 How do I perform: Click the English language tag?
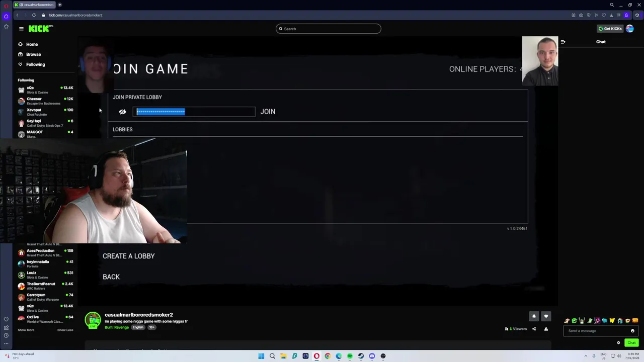138,327
